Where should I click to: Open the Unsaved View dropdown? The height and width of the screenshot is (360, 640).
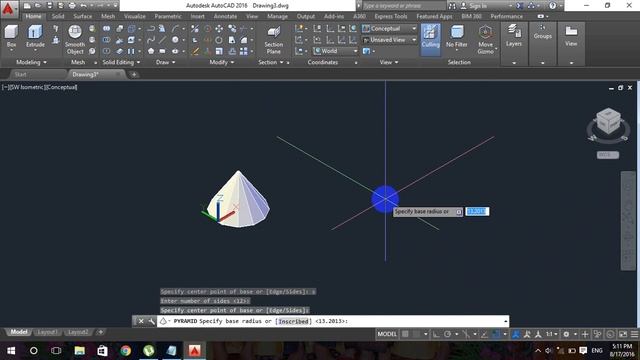(x=390, y=40)
